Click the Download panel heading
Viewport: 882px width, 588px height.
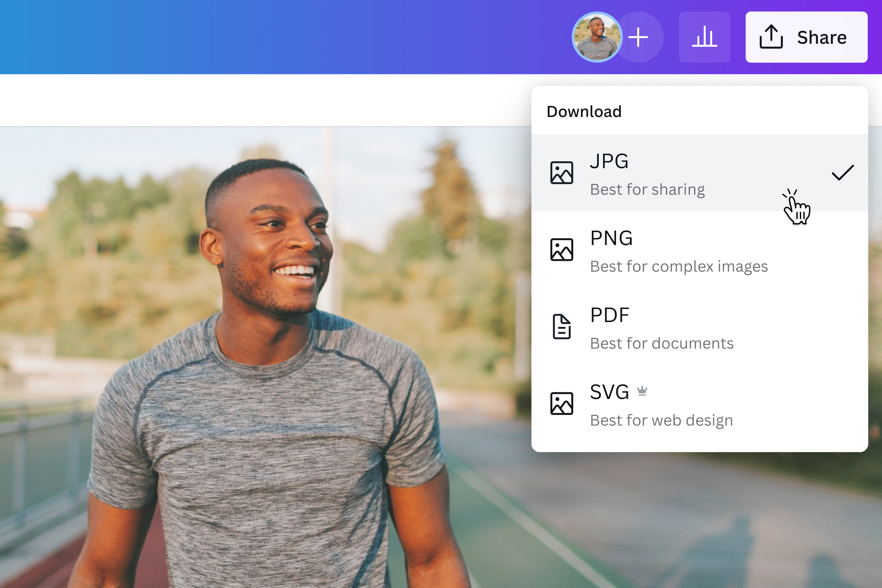pos(584,111)
